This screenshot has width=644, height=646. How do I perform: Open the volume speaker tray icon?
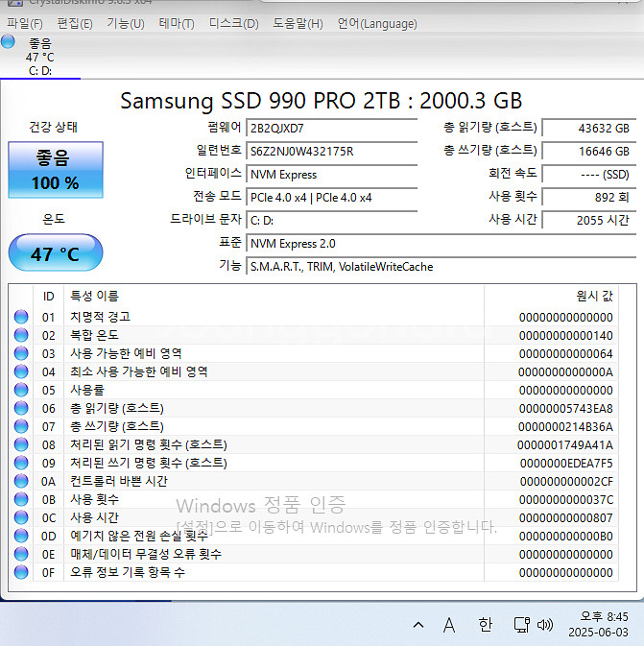545,625
